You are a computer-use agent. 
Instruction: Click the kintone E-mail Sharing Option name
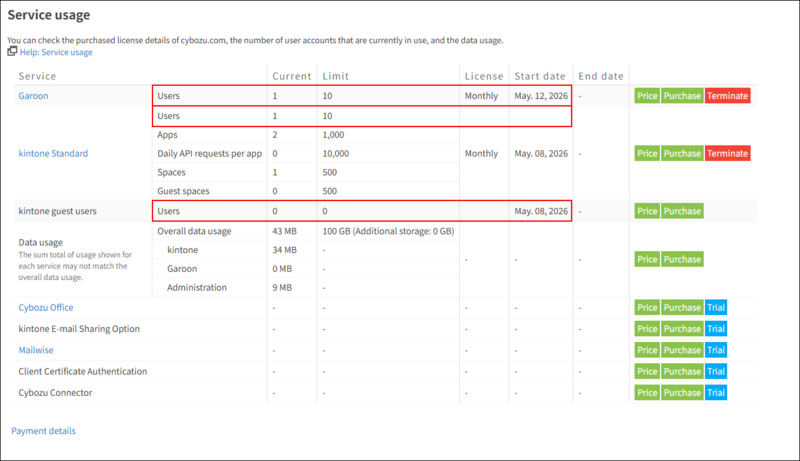[79, 329]
